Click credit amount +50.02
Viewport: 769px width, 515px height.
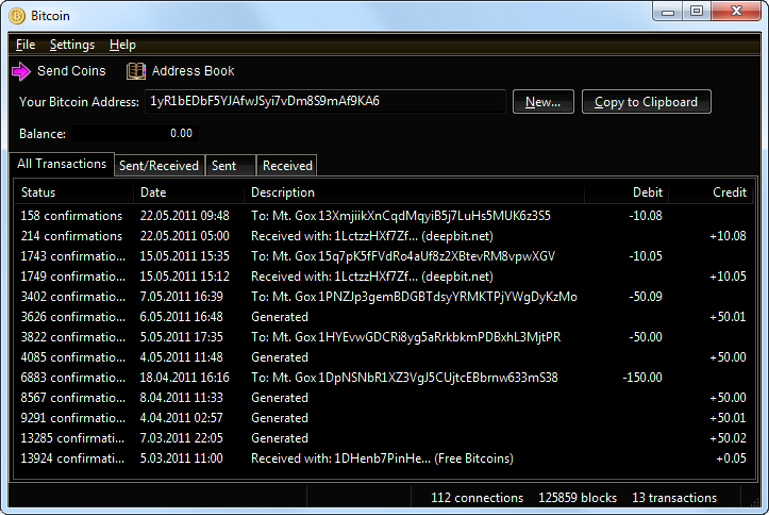pos(728,438)
